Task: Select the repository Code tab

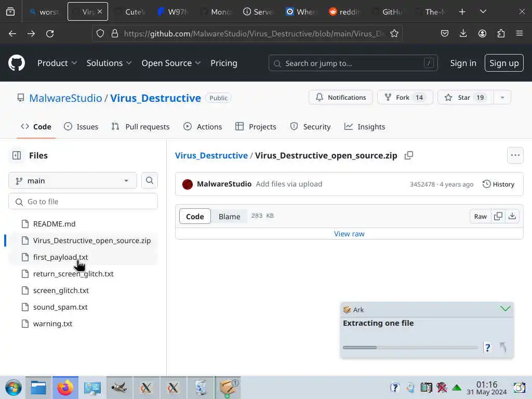Action: (x=36, y=127)
